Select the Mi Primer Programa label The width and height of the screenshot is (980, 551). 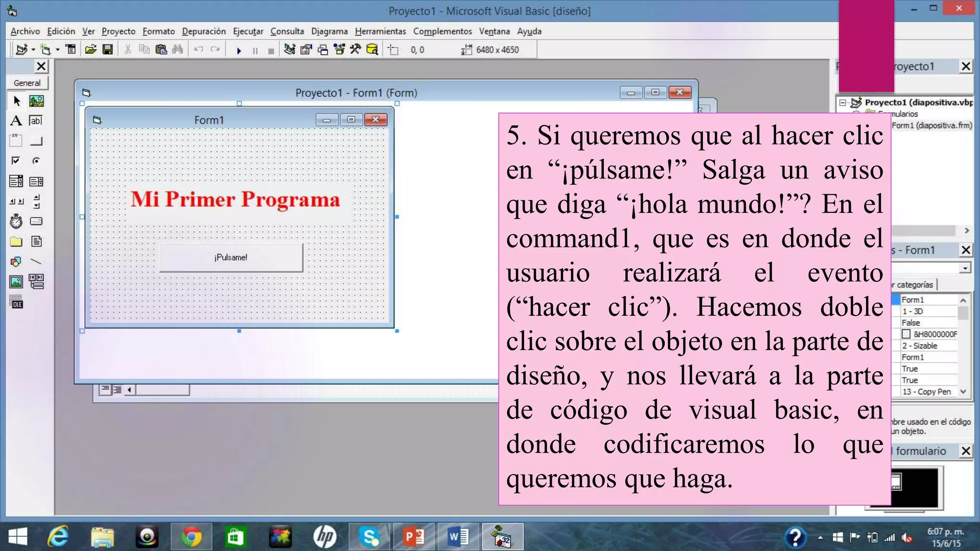tap(235, 199)
